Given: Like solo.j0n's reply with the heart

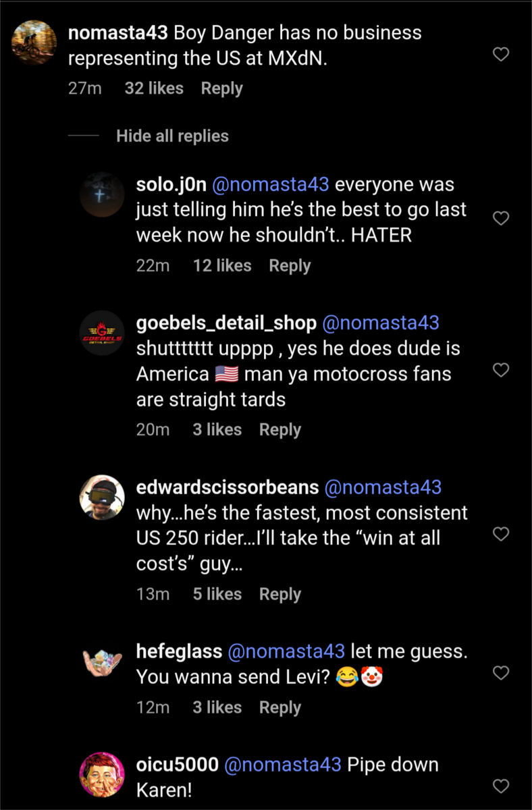Looking at the screenshot, I should point(501,219).
